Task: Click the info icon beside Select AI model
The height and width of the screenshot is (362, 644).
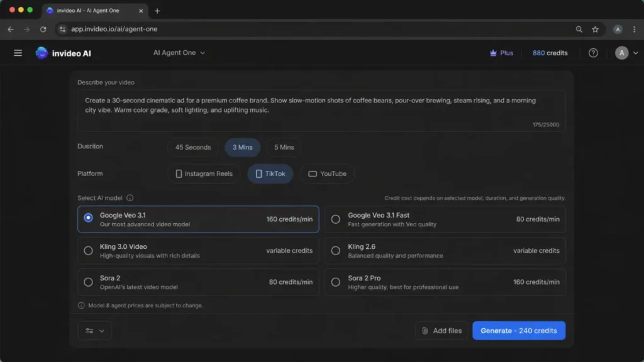Action: click(130, 198)
